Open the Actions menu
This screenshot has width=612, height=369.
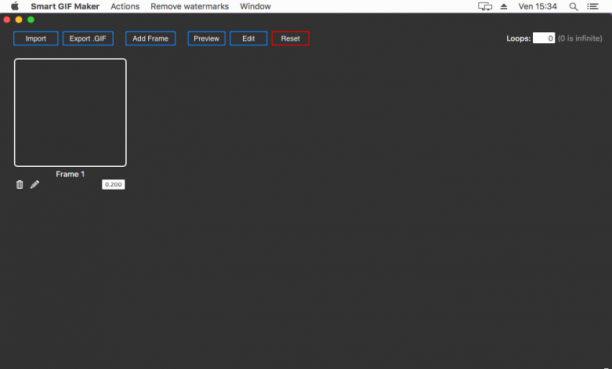pos(125,7)
